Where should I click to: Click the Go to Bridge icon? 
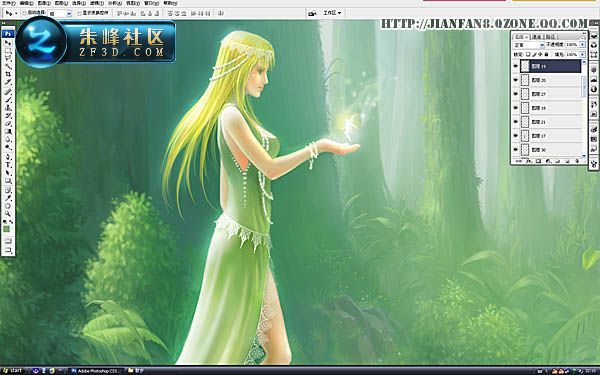coord(313,13)
